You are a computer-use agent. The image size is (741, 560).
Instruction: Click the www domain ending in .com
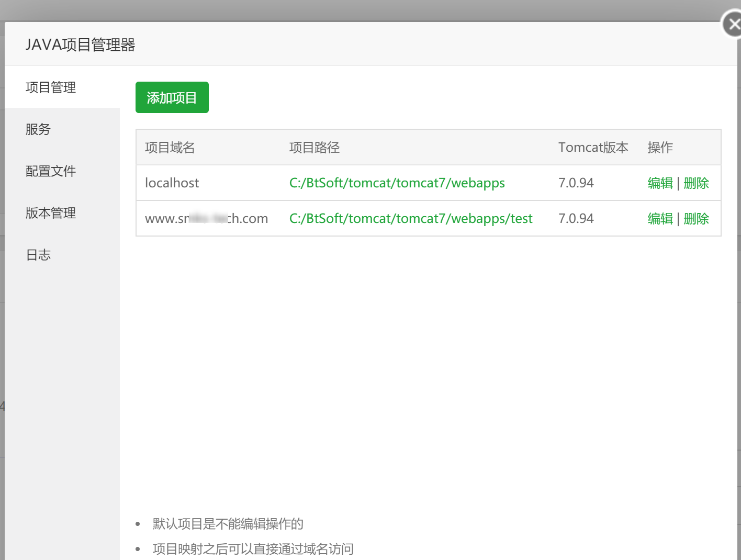[207, 219]
